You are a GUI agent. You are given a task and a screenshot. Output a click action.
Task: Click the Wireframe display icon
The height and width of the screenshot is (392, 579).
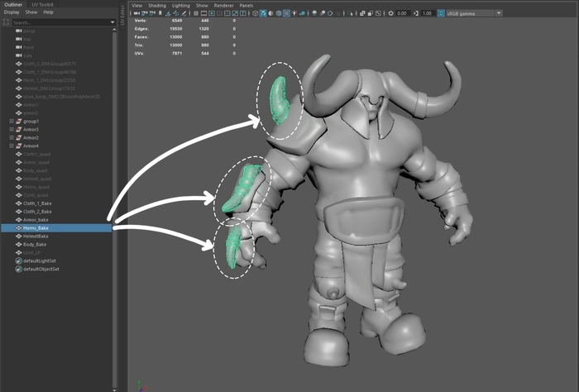255,13
